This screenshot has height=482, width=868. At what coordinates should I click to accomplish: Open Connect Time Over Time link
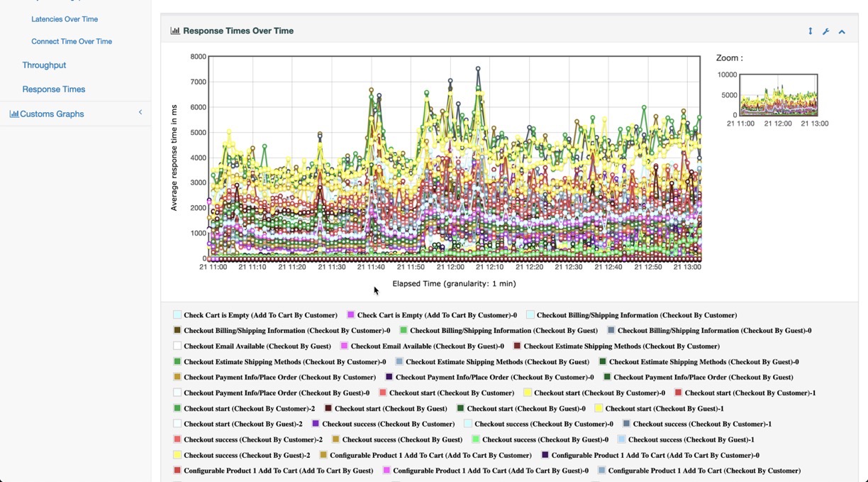click(72, 41)
